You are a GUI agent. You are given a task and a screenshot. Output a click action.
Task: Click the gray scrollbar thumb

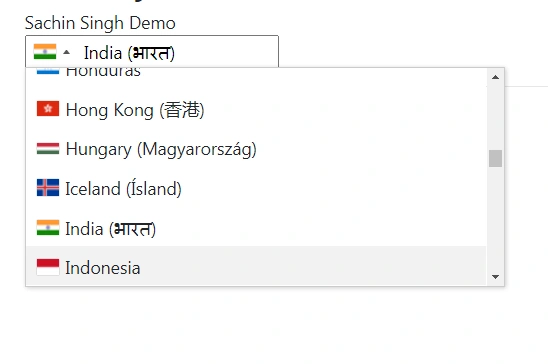pos(495,159)
